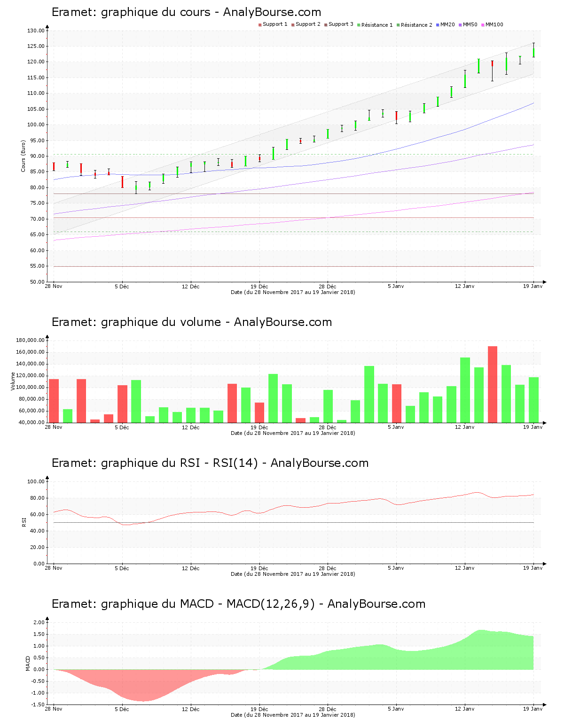Screen dimensions: 564x728
Task: Click the 'graphique du MACD - MACD(12,26,9)' title
Action: point(238,604)
